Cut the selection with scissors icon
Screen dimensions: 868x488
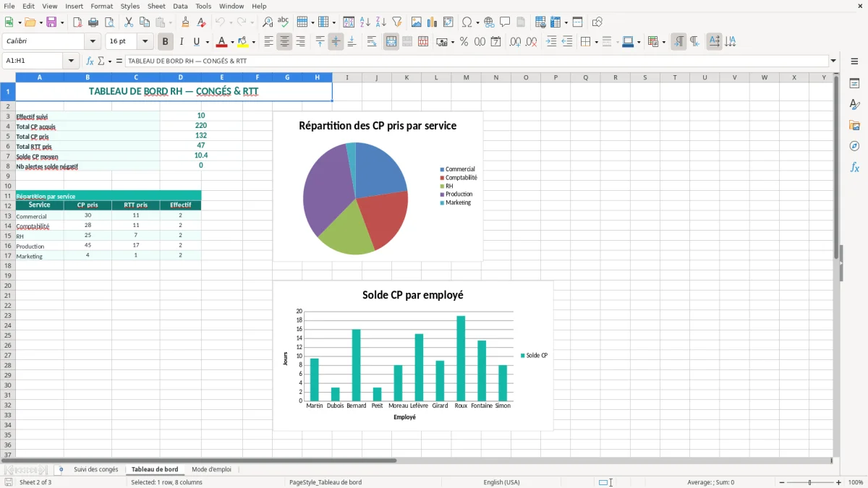click(x=129, y=22)
